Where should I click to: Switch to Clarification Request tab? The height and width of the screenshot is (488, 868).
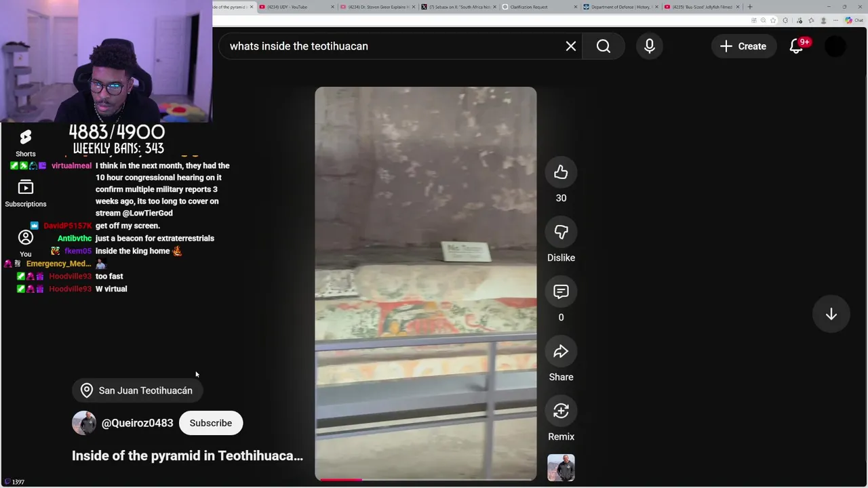coord(538,7)
